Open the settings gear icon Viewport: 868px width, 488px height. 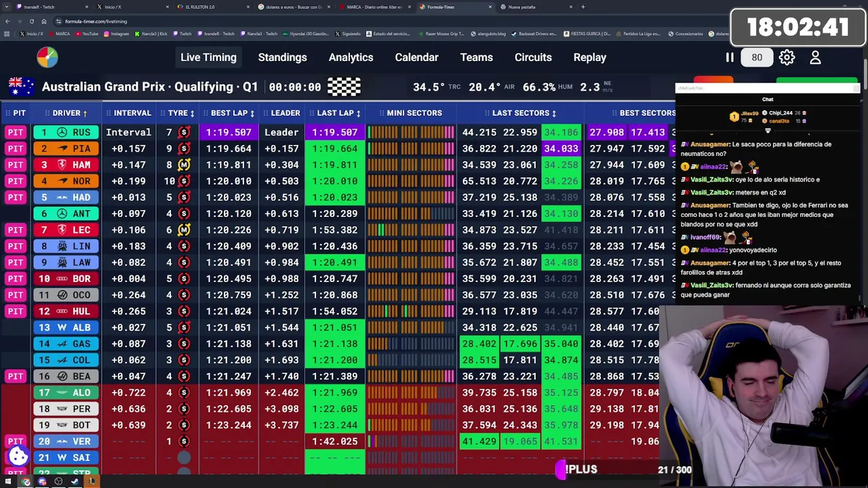[787, 58]
